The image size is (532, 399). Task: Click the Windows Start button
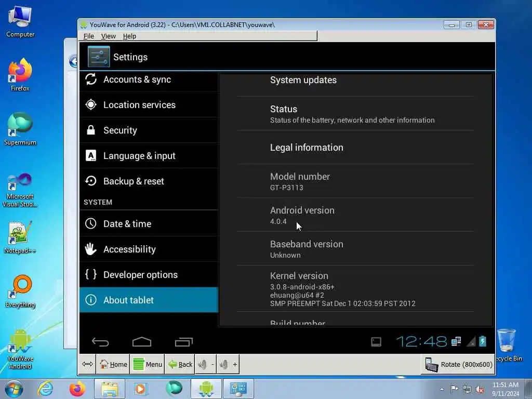(14, 389)
